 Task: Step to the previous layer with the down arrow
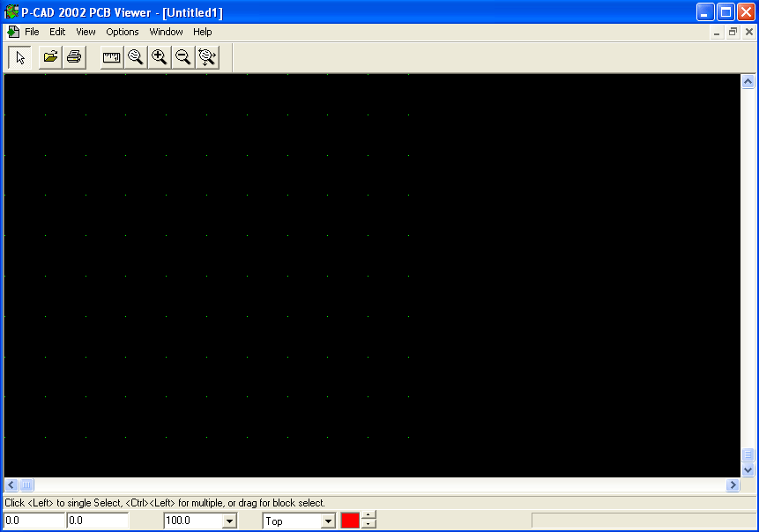(x=368, y=524)
